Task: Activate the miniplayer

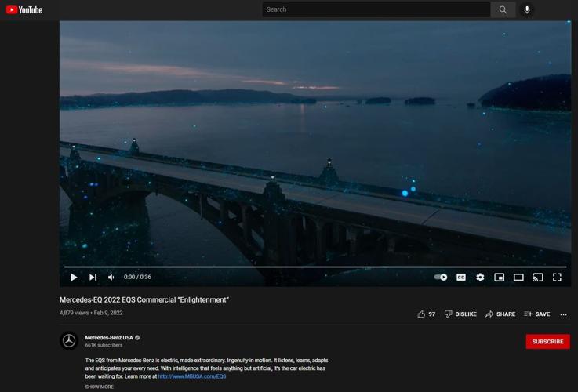Action: coord(499,277)
